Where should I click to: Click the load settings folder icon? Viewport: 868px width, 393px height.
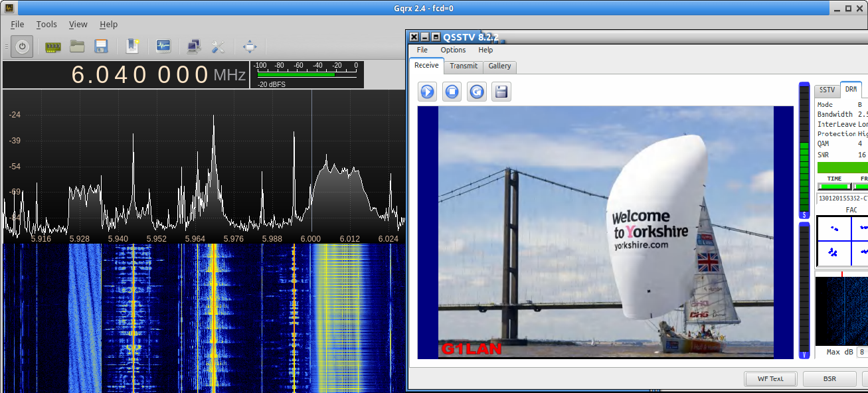(x=77, y=46)
